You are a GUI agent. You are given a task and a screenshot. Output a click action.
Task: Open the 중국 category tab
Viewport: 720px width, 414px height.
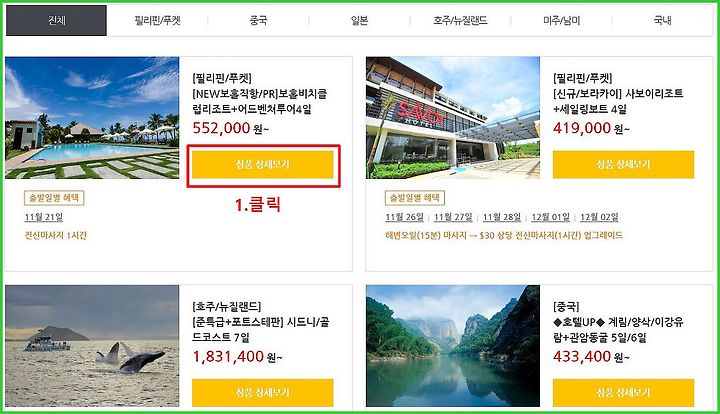click(x=258, y=21)
